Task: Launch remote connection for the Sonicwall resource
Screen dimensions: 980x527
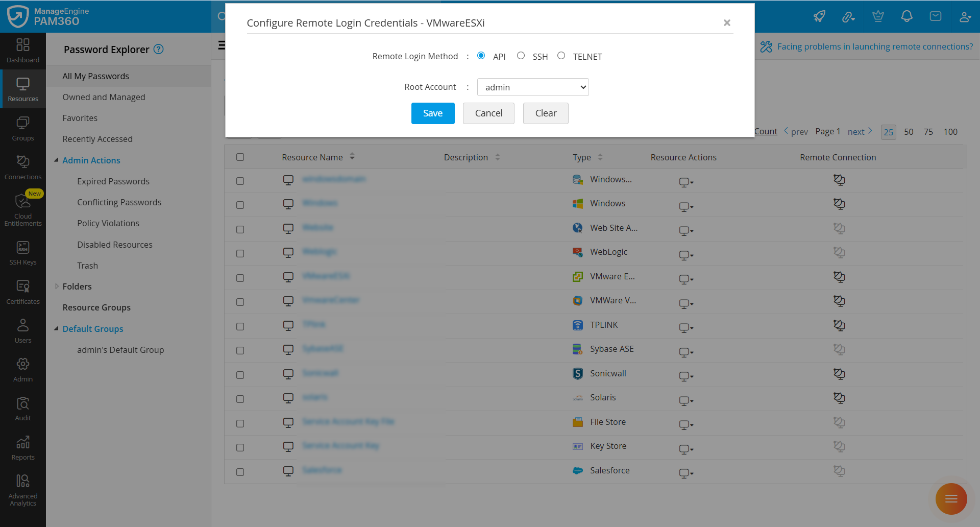Action: coord(840,373)
